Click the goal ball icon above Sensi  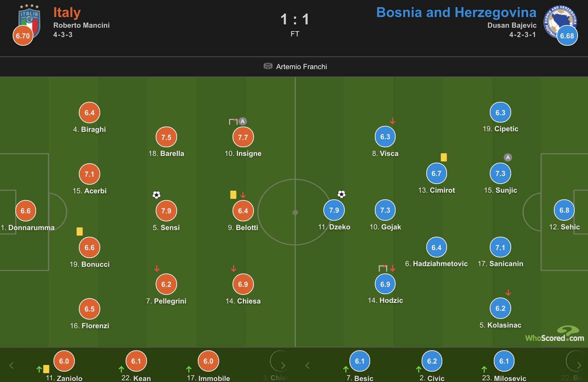(x=156, y=195)
